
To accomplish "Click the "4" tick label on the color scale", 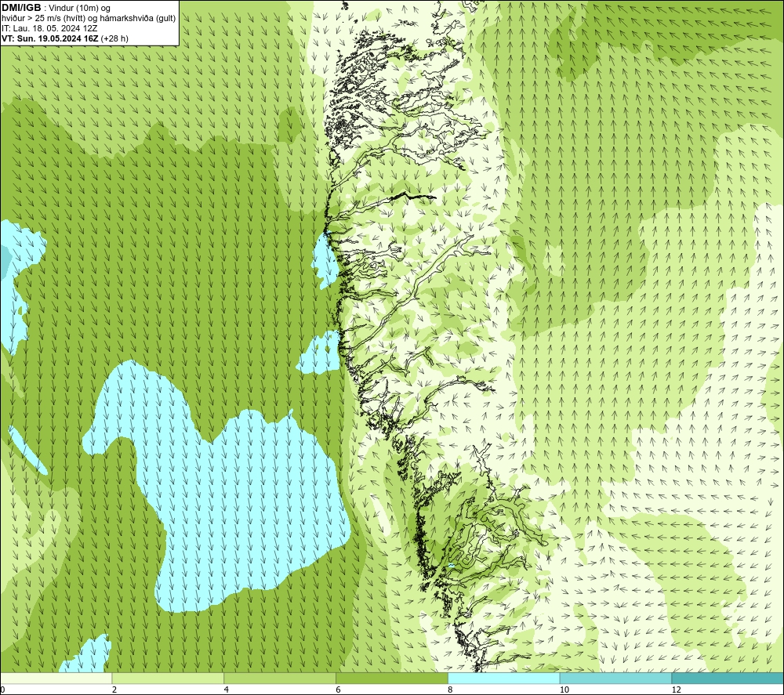I will [x=227, y=690].
